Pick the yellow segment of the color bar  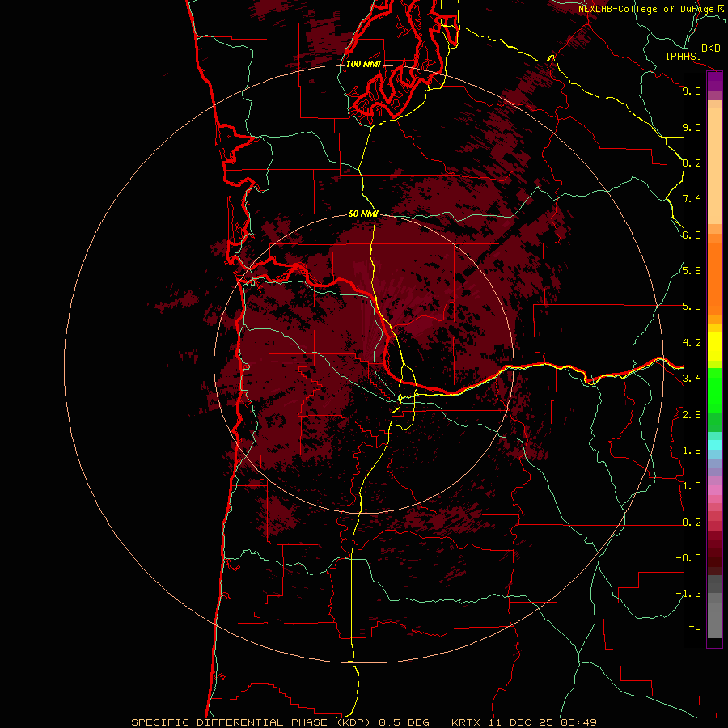point(714,346)
